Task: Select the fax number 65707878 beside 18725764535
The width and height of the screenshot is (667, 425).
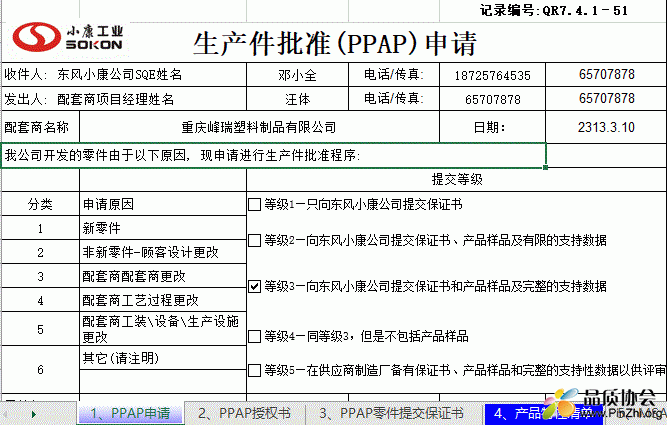Action: 606,75
